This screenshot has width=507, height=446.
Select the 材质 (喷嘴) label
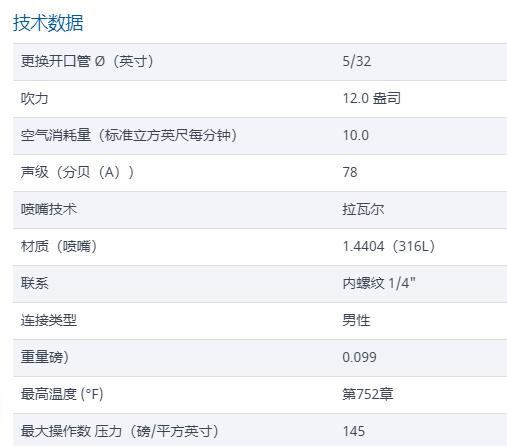(59, 246)
